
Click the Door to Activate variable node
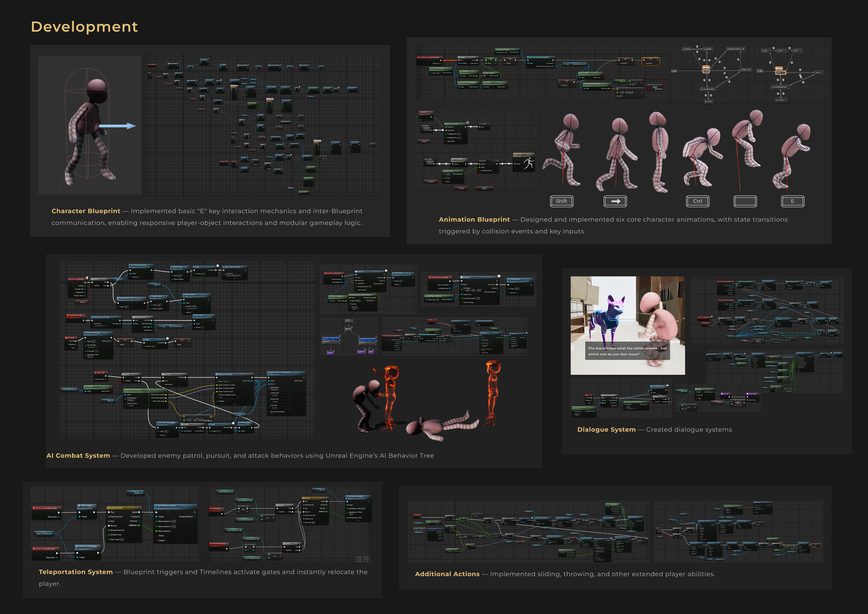click(x=44, y=533)
